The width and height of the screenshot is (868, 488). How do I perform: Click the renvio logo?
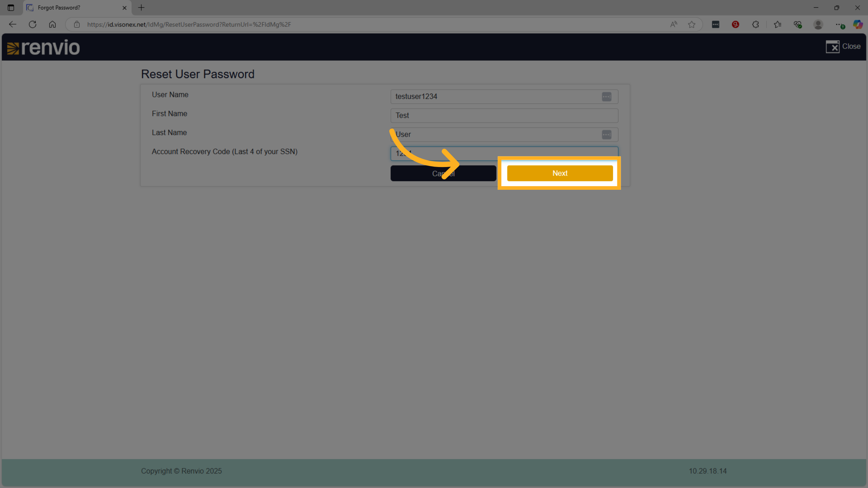click(43, 48)
